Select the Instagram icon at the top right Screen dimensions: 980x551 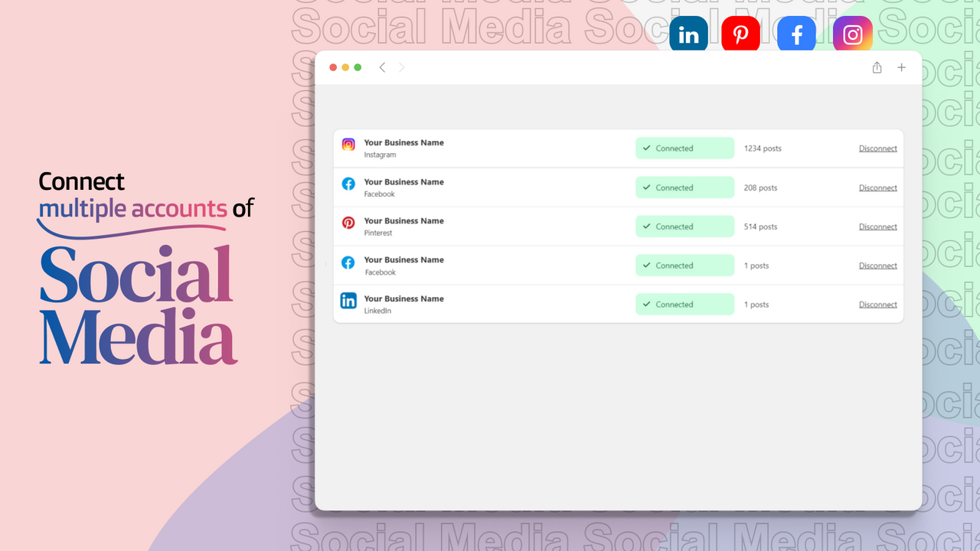[851, 33]
